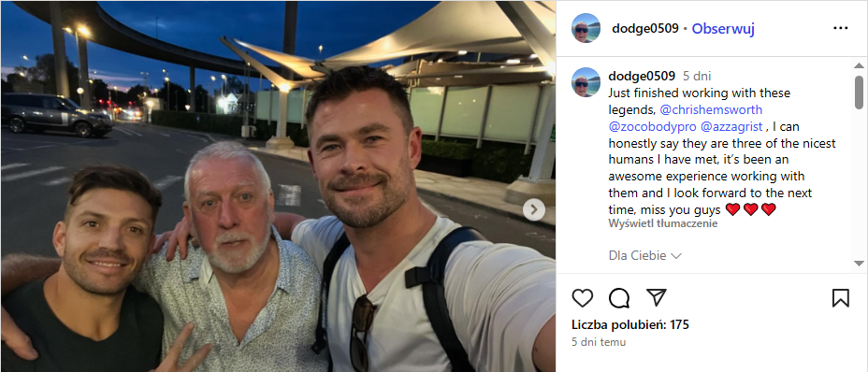Click the comments scrollbar thumb
This screenshot has height=372, width=868.
coord(859,92)
